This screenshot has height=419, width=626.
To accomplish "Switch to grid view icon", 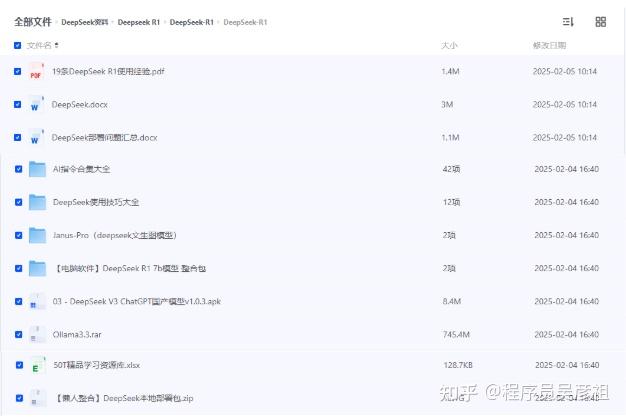I will click(600, 22).
